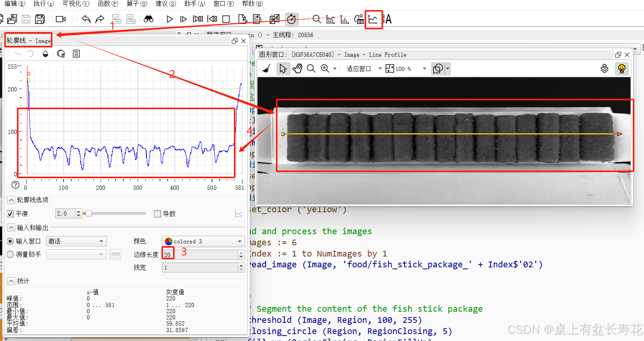Screen dimensions: 644x341
Task: Click the step-into procedure icon
Action: pos(198,19)
